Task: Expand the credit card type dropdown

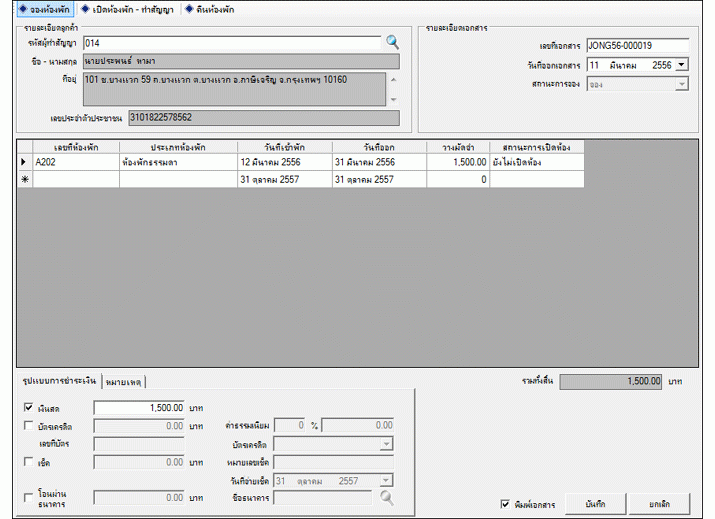Action: tap(387, 444)
